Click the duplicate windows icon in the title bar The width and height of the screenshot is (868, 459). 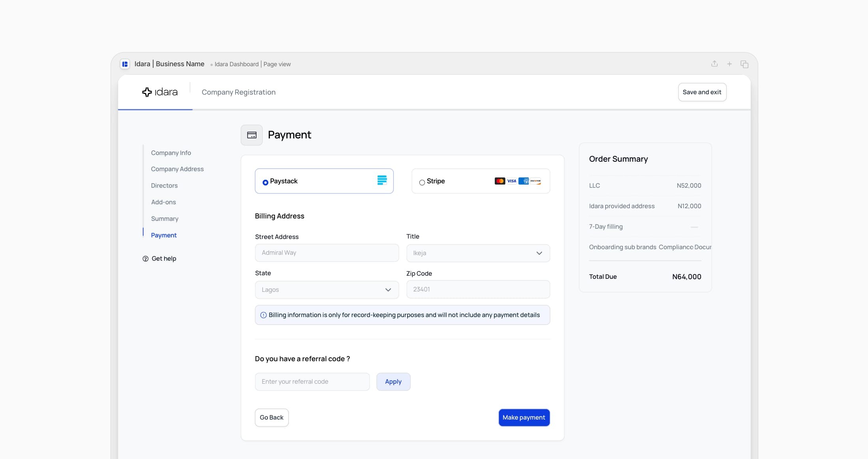[x=745, y=64]
